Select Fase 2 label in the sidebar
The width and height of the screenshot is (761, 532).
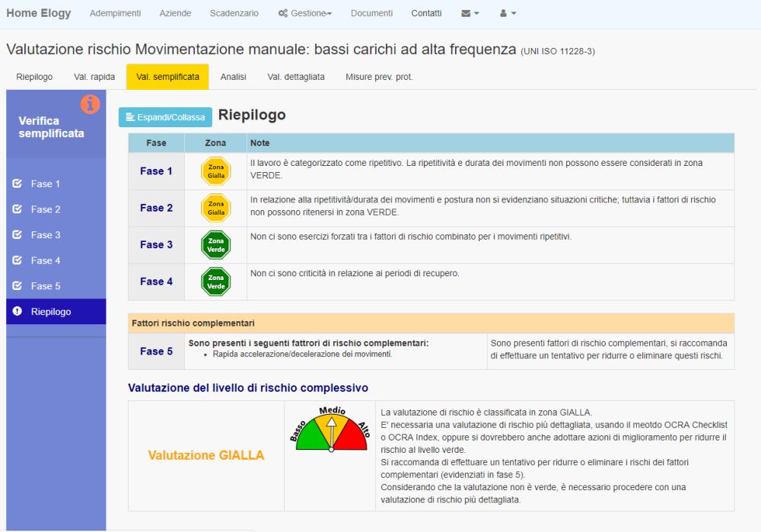46,210
